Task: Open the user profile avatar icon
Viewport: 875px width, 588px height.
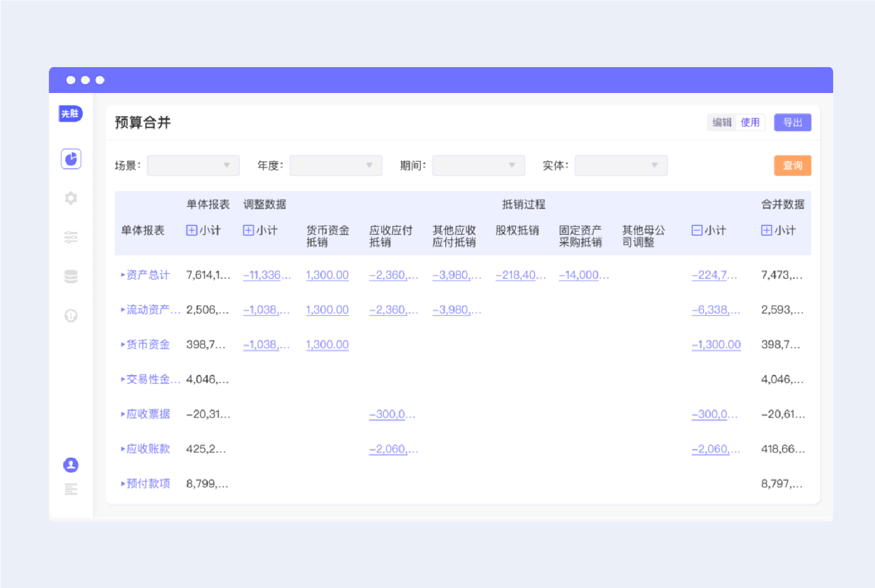Action: pyautogui.click(x=71, y=465)
